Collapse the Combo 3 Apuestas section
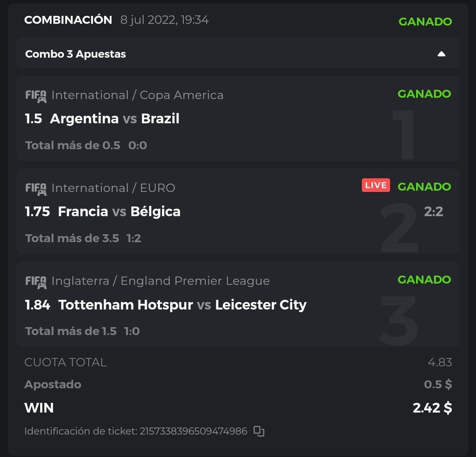The width and height of the screenshot is (476, 457). [441, 54]
